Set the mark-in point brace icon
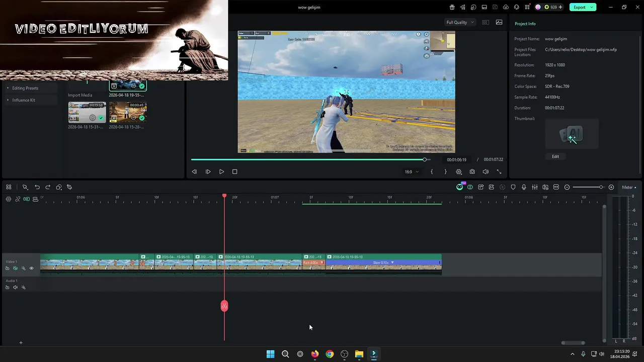 pyautogui.click(x=432, y=171)
